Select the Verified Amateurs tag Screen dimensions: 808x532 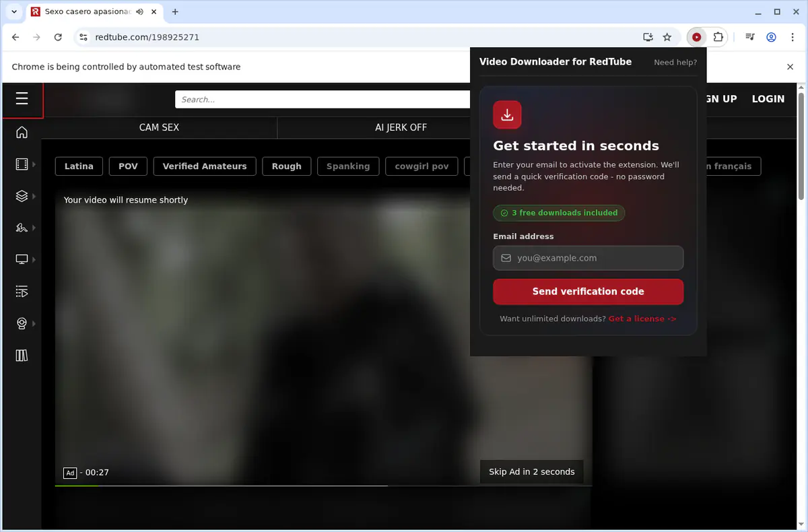coord(205,166)
